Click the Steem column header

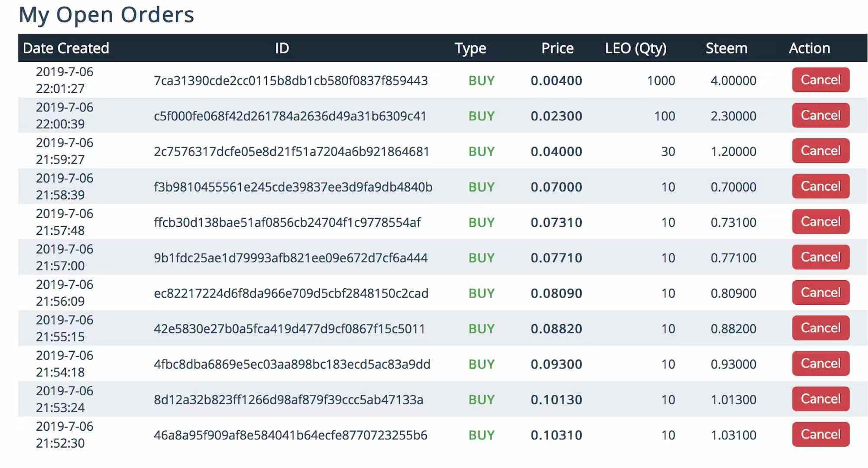726,48
